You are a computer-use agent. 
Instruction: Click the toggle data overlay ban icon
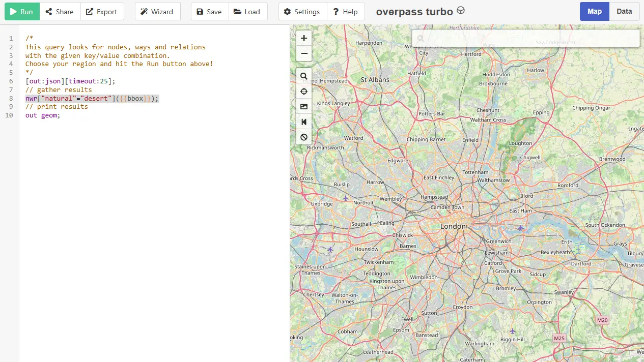pos(304,137)
